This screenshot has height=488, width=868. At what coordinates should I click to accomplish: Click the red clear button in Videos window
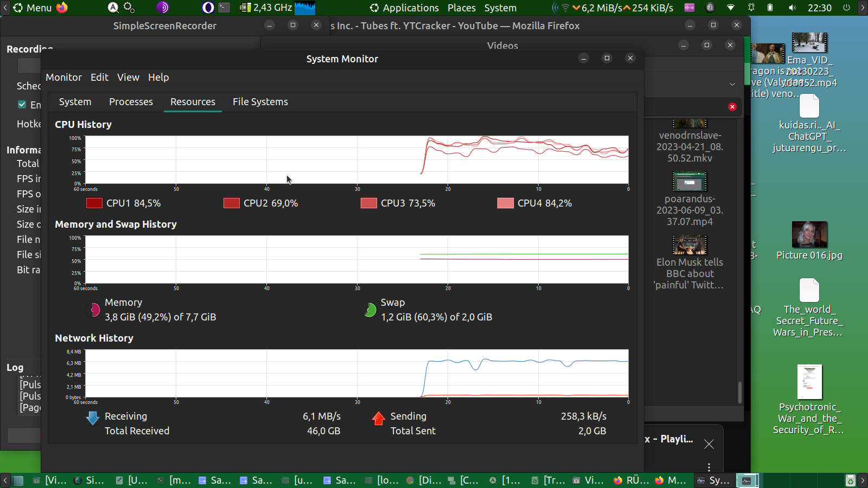(732, 107)
